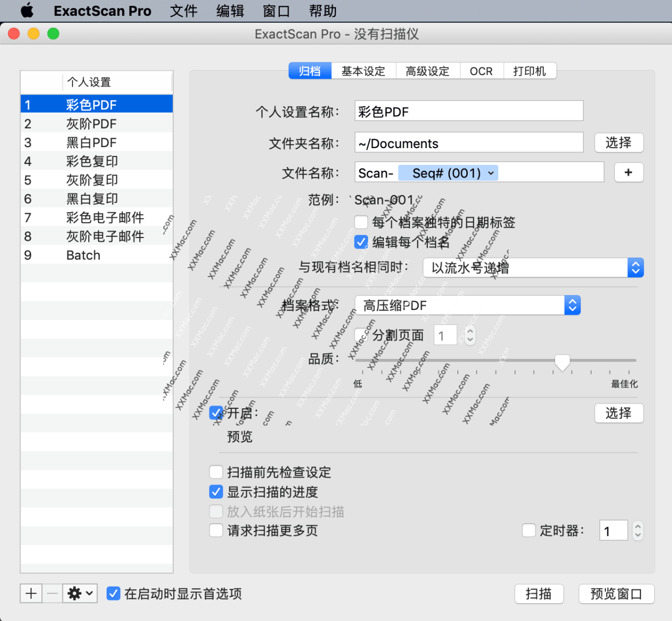
Task: Enable the 定时器 checkbox
Action: [x=529, y=531]
